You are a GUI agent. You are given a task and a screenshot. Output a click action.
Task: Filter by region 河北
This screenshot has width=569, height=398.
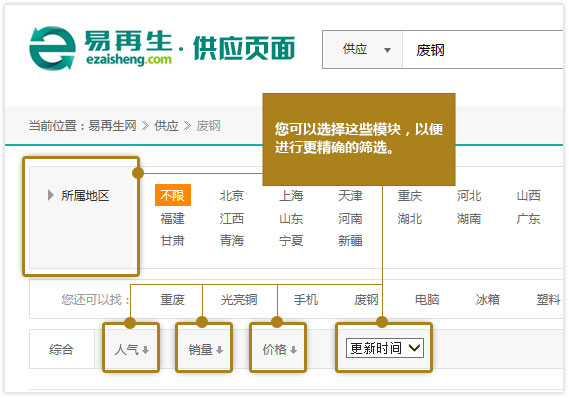469,196
